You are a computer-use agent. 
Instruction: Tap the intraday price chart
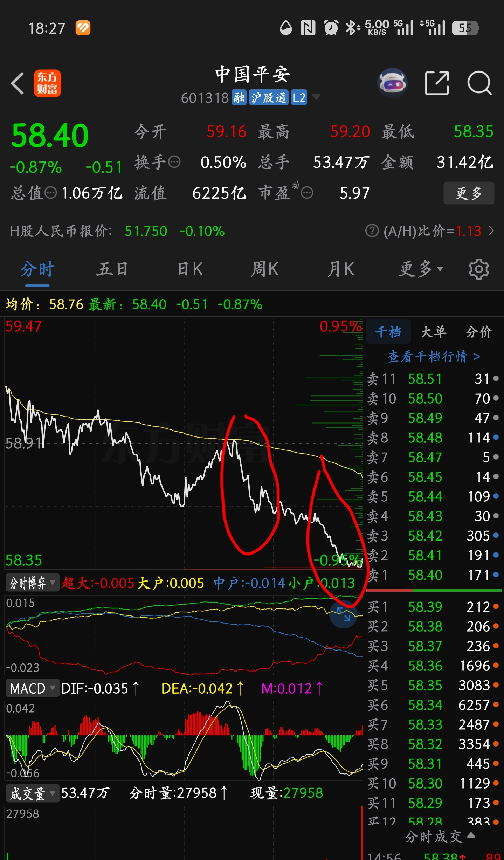tap(184, 443)
